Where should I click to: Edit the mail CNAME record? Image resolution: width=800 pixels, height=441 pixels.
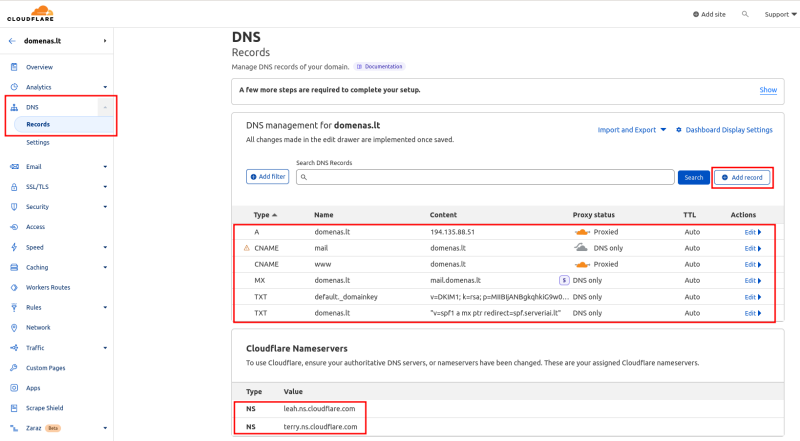tap(753, 249)
